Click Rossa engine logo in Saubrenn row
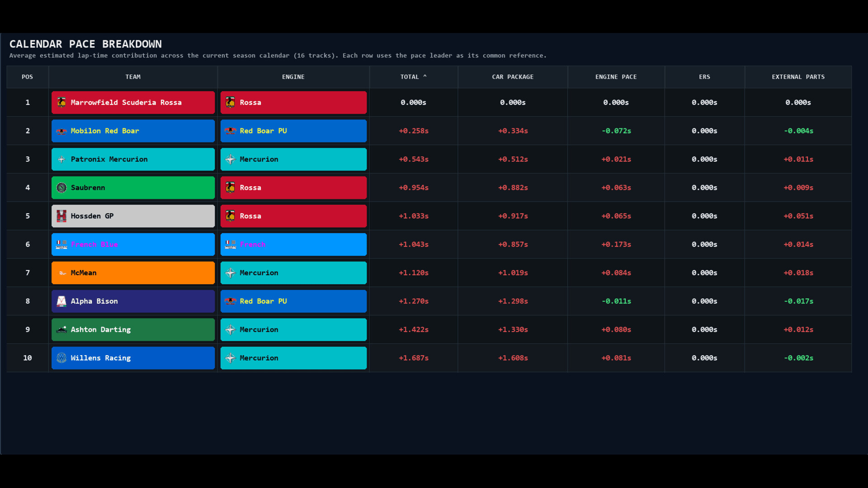The height and width of the screenshot is (488, 868). tap(231, 188)
